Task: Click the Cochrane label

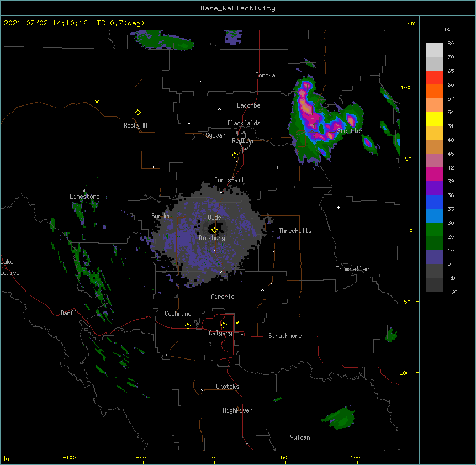Action: [178, 314]
